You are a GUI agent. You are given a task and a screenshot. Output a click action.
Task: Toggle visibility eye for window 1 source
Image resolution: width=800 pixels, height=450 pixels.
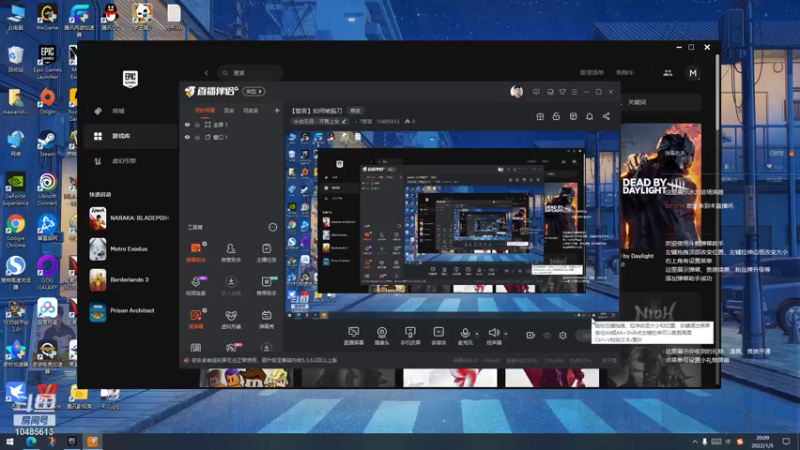click(x=187, y=137)
